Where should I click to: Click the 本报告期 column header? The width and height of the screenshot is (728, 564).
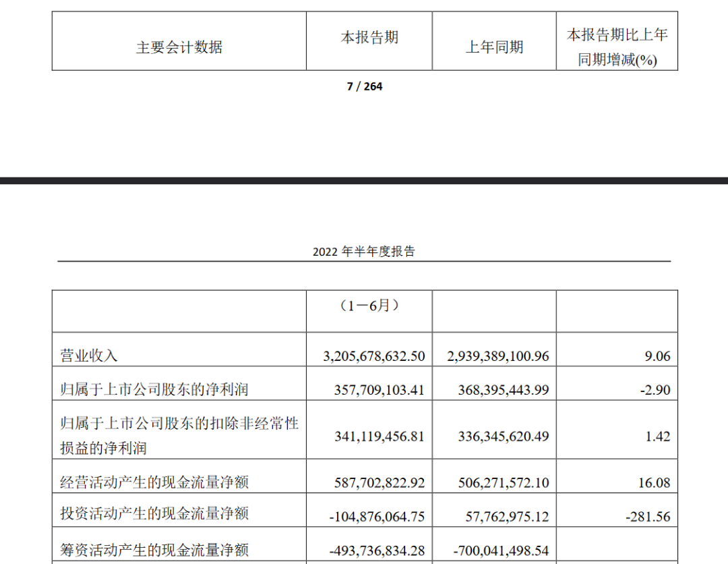[369, 37]
